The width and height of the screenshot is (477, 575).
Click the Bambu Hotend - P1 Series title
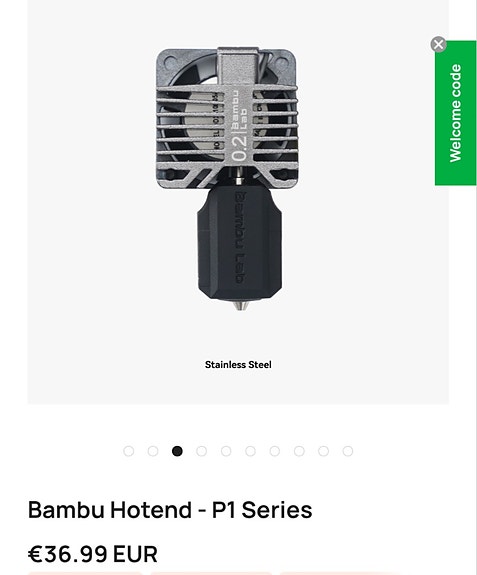click(170, 510)
